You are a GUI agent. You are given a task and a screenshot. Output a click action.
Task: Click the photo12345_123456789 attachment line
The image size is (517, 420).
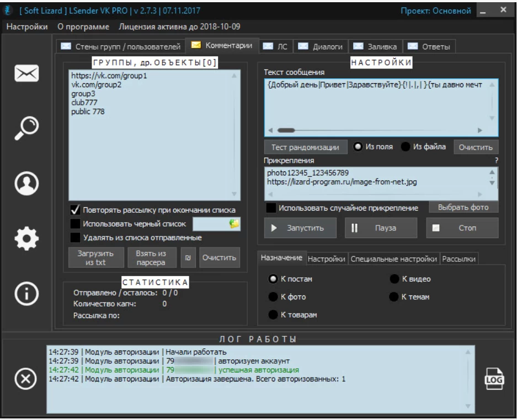(308, 173)
